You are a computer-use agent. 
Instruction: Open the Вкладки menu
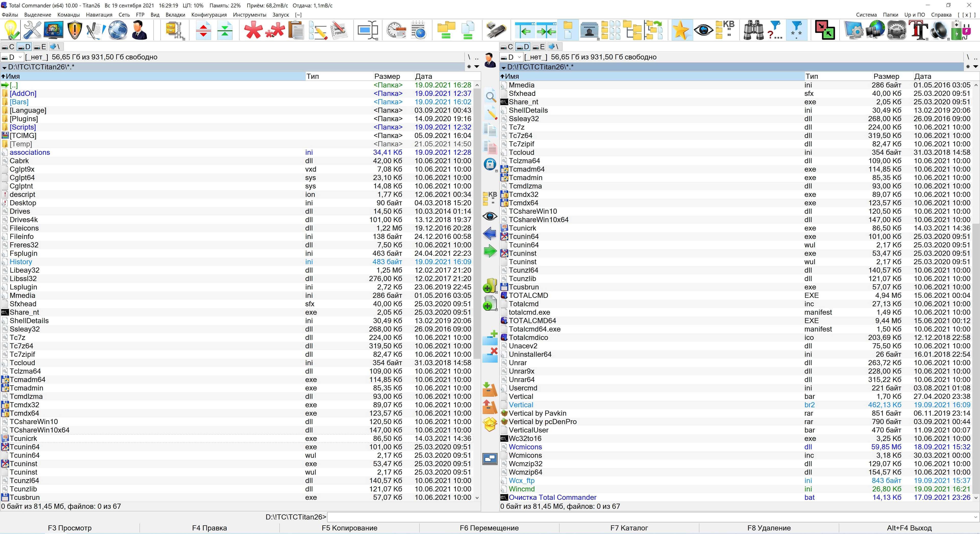(x=175, y=15)
